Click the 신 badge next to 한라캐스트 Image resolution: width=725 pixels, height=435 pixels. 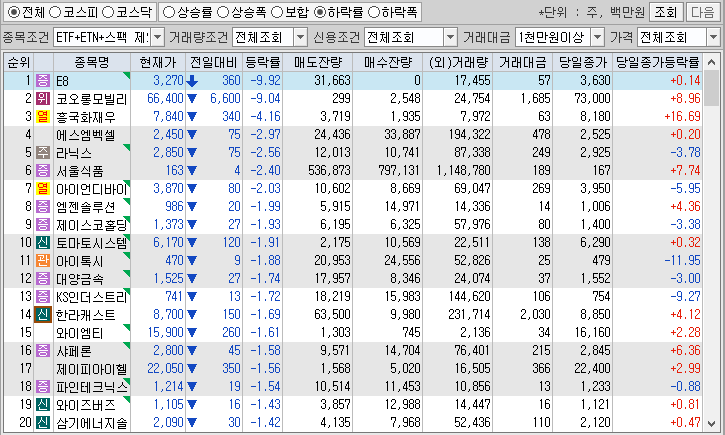[x=43, y=315]
